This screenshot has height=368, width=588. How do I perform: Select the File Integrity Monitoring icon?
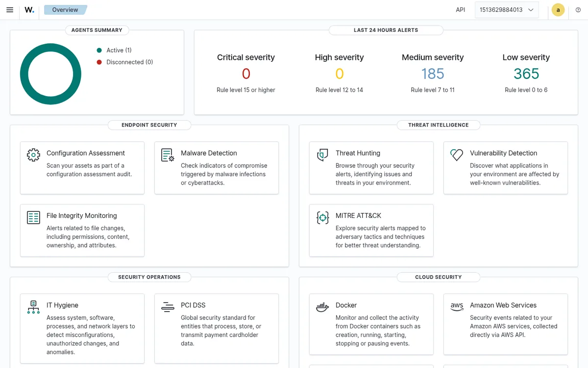[x=33, y=217]
